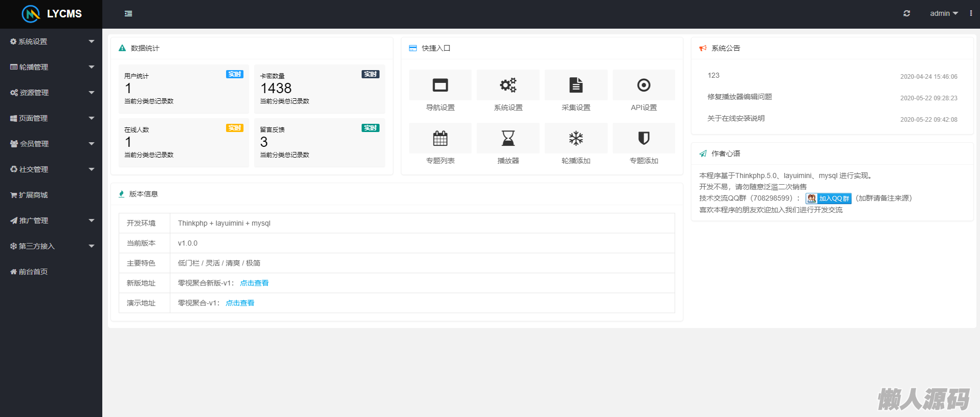Expand 资源管理 menu arrow
980x417 pixels.
coord(92,93)
